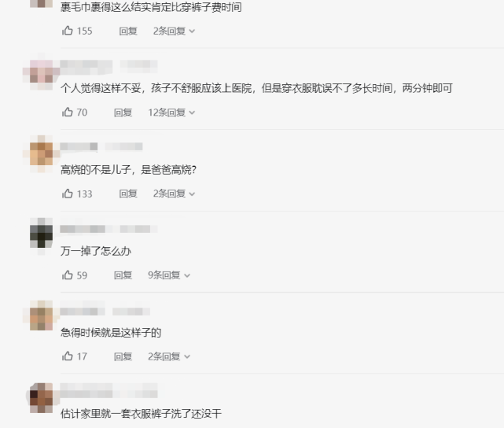Like the comment with 155 likes
This screenshot has height=428, width=504.
tap(68, 31)
